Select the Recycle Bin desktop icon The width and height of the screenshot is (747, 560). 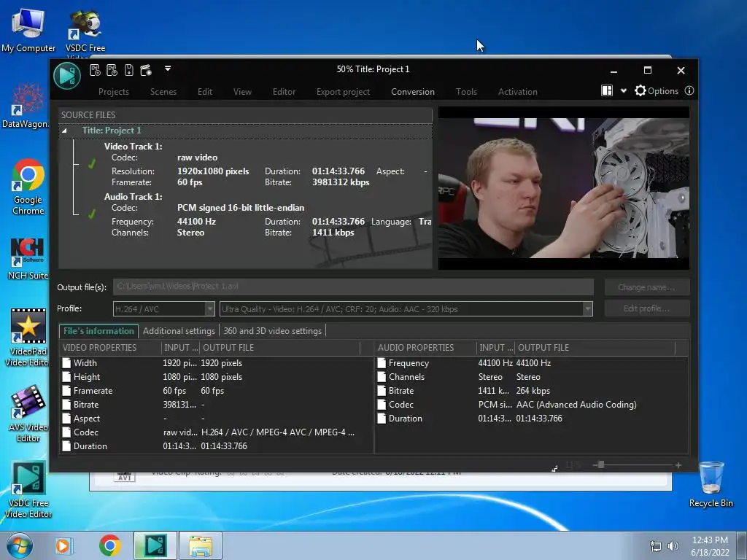(711, 484)
